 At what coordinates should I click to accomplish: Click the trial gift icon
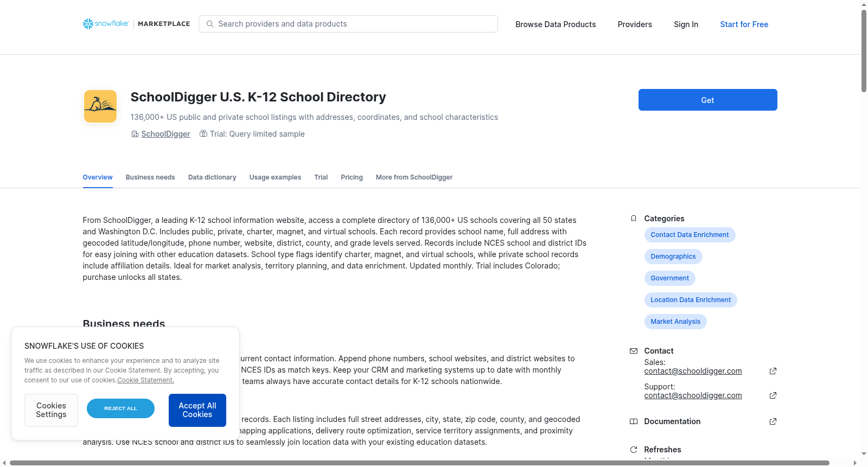203,133
